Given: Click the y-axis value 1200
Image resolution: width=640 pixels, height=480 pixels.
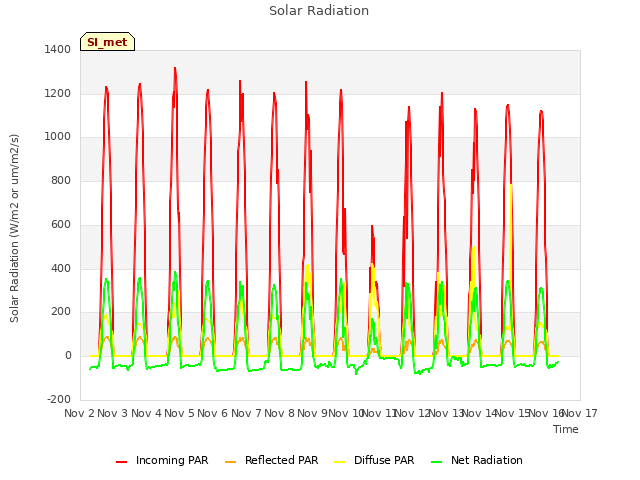Looking at the screenshot, I should point(58,93).
